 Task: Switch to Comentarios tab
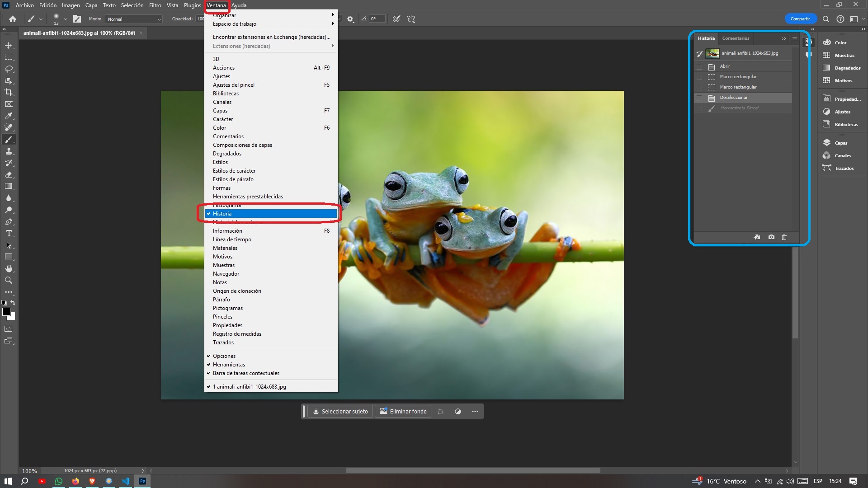pyautogui.click(x=736, y=38)
